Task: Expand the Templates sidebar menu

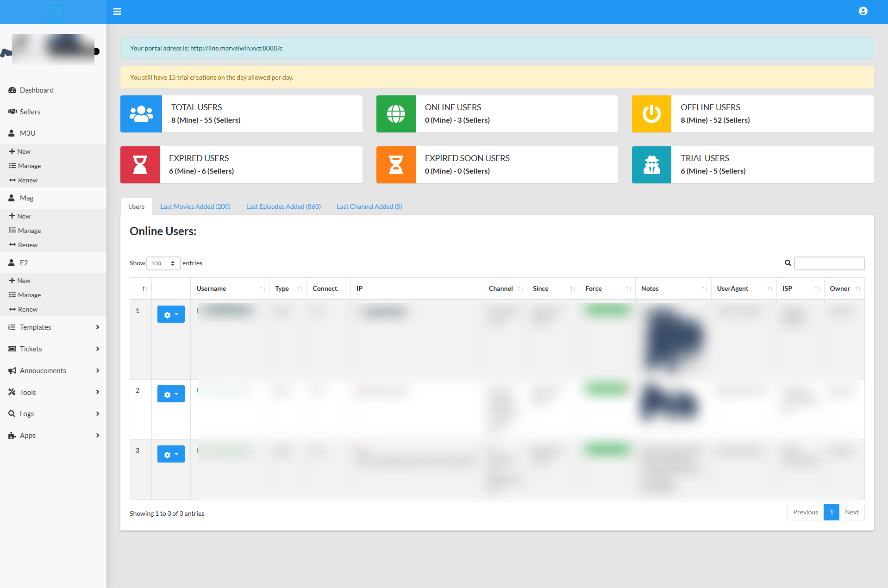Action: pos(53,327)
